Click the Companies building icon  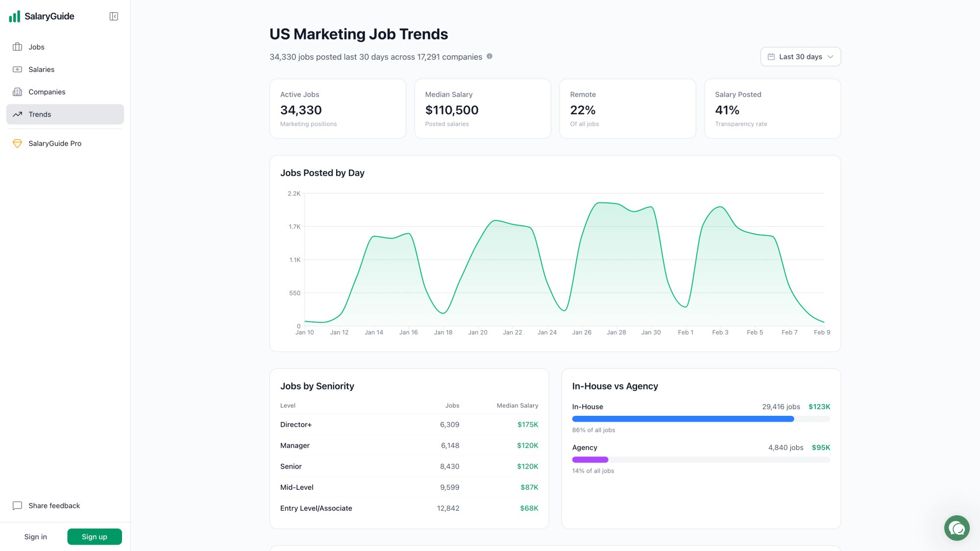(17, 92)
